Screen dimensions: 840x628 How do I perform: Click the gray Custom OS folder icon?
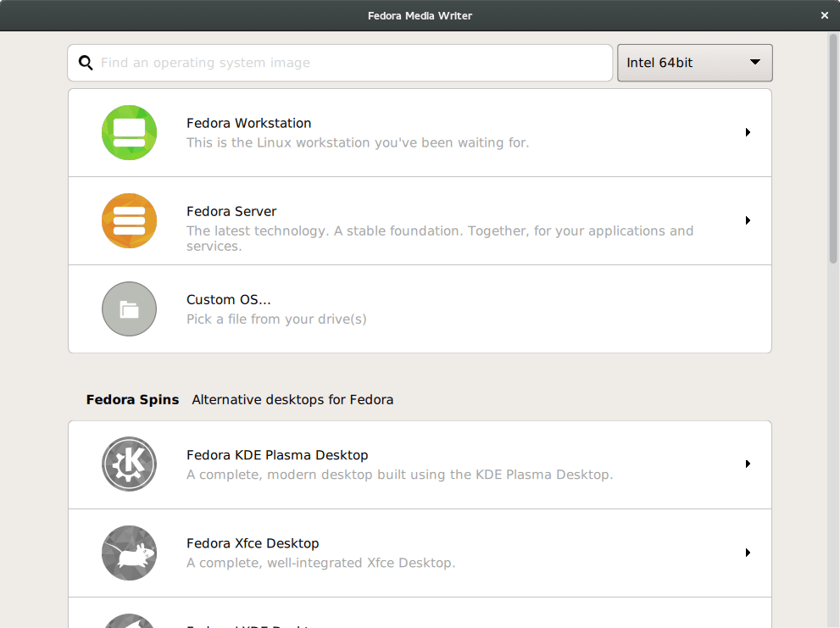129,309
